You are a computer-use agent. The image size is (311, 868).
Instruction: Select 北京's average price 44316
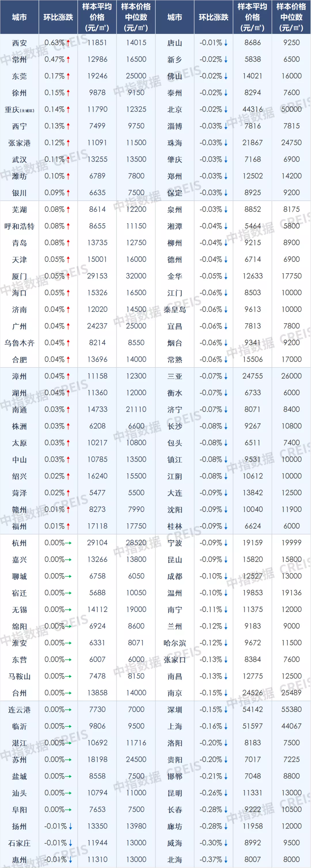[253, 109]
